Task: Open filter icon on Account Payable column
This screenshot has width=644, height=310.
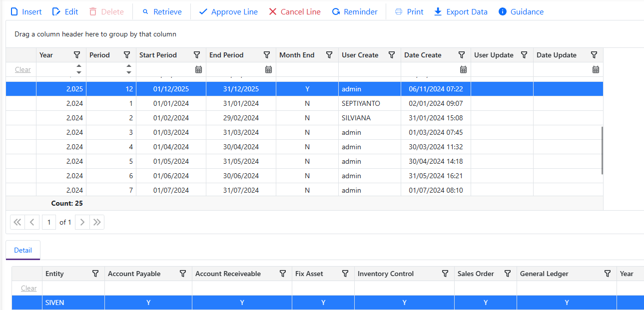Action: [x=183, y=274]
